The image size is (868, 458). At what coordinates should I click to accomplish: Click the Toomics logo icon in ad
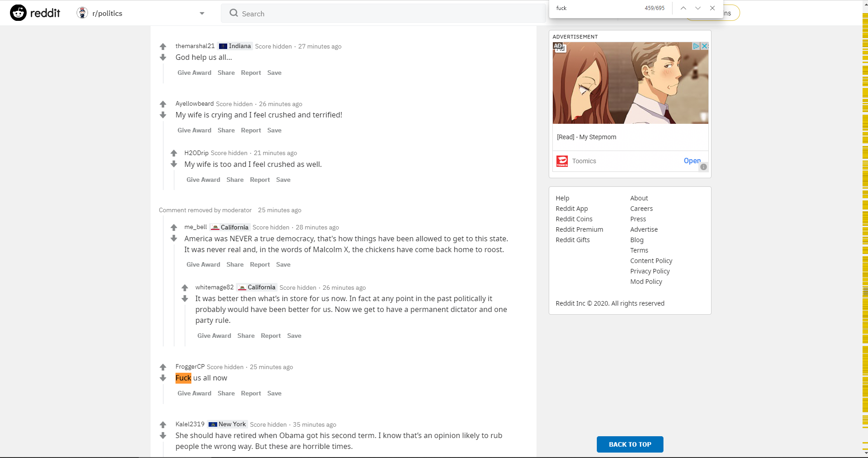coord(562,161)
